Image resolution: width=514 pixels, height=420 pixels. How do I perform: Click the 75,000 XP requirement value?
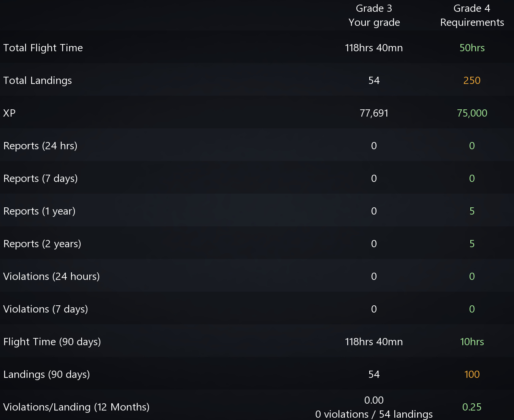[x=472, y=113]
